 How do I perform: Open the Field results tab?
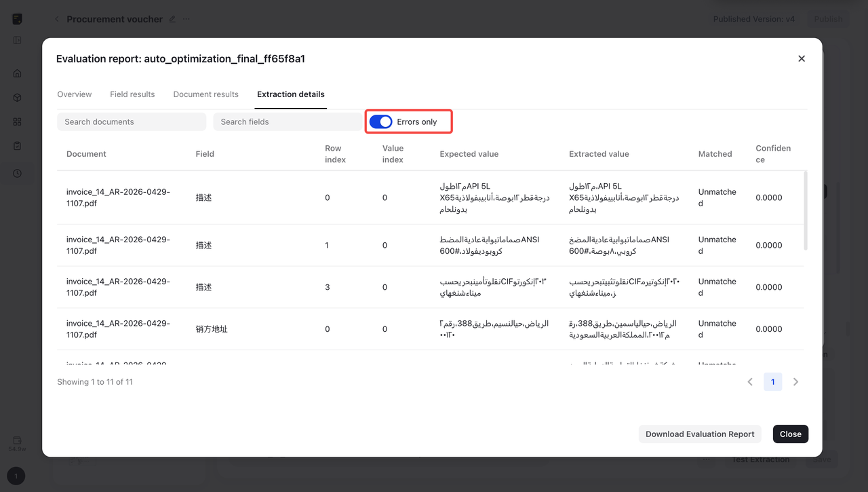[x=132, y=94]
